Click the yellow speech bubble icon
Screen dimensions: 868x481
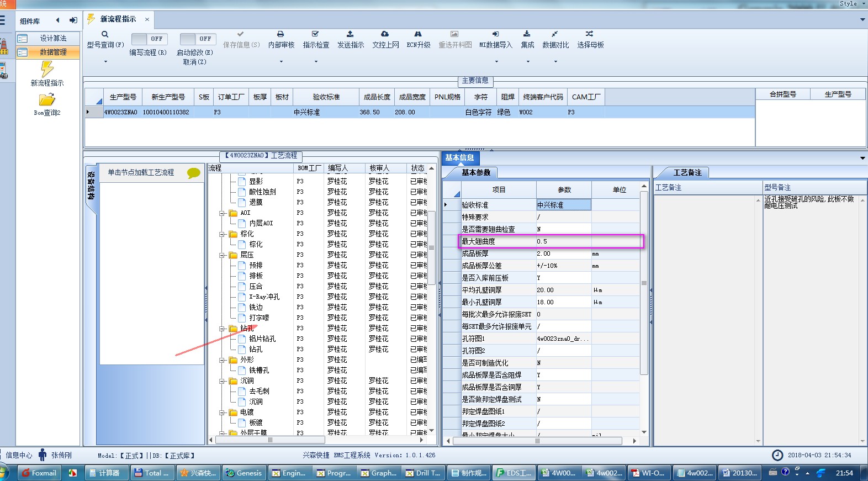coord(193,173)
